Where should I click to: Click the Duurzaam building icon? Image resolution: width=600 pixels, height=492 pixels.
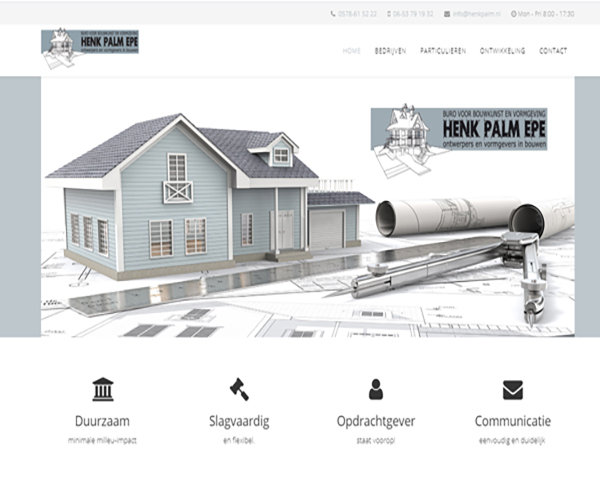[x=102, y=389]
